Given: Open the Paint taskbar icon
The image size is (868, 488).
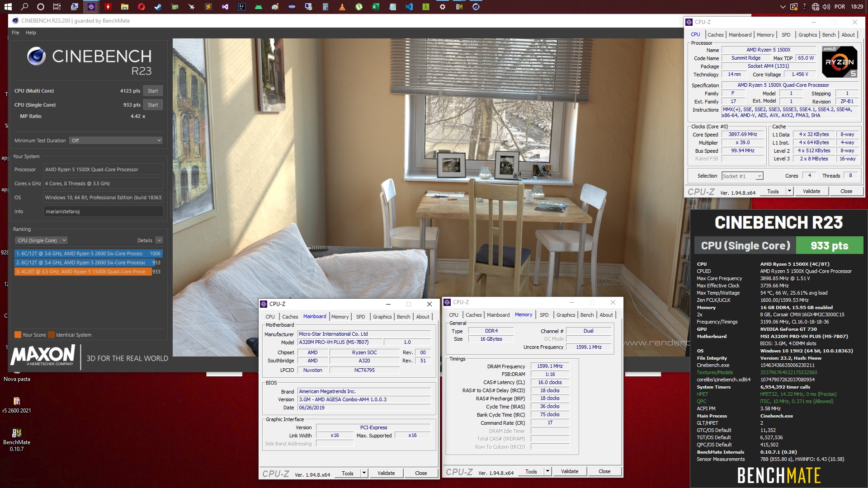Looking at the screenshot, I should (x=275, y=7).
